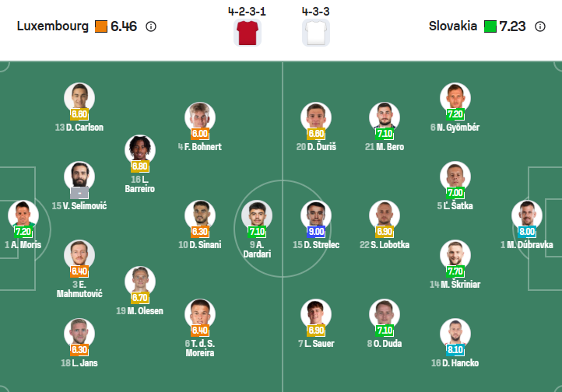Screen dimensions: 562x392
Task: Click D. Strelec 9.00 rating badge
Action: (315, 232)
